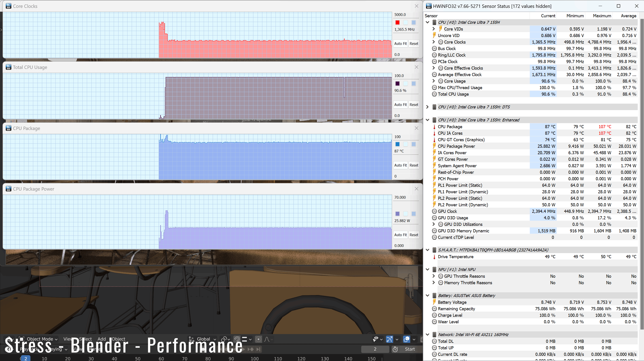Screen dimensions: 644x361
Task: Click Blender current frame number field
Action: click(x=375, y=349)
